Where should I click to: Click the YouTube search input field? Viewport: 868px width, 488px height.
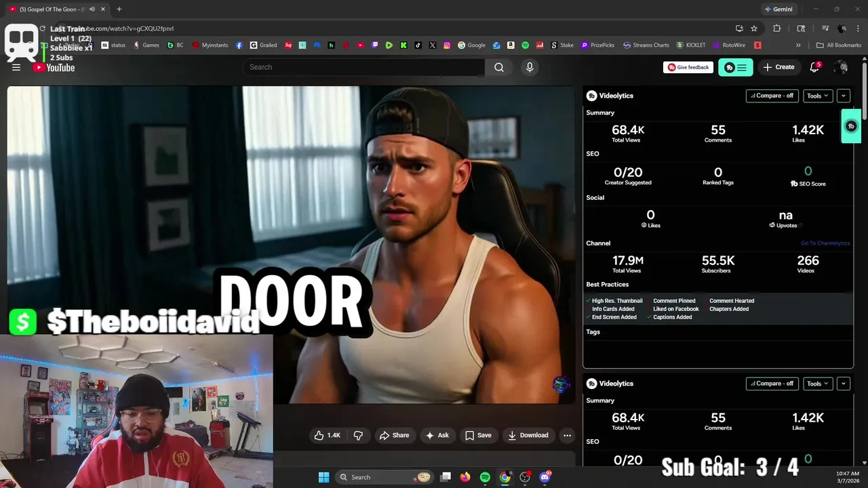(363, 67)
